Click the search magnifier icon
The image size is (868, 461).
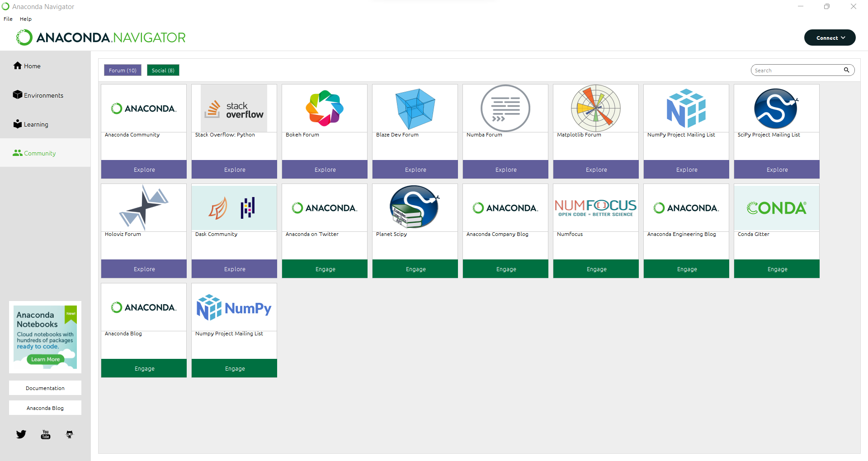[846, 70]
